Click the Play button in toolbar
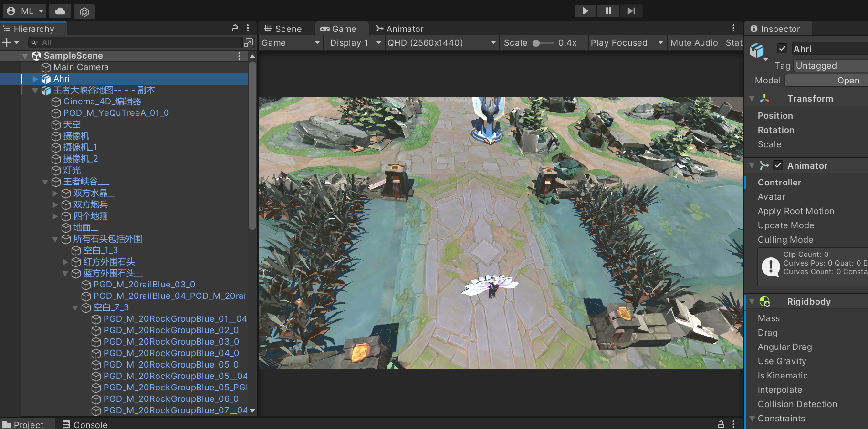Screen dimensions: 868x429 [x=585, y=11]
